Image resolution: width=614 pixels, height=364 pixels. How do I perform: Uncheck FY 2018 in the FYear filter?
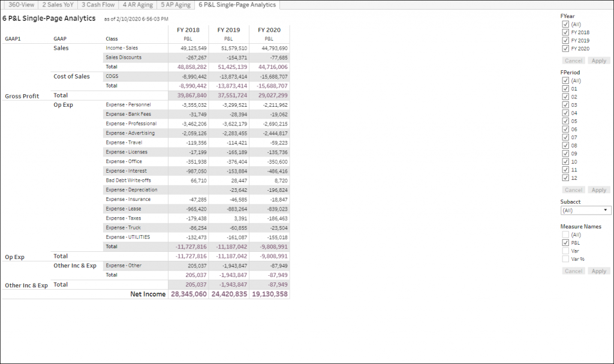tap(565, 32)
